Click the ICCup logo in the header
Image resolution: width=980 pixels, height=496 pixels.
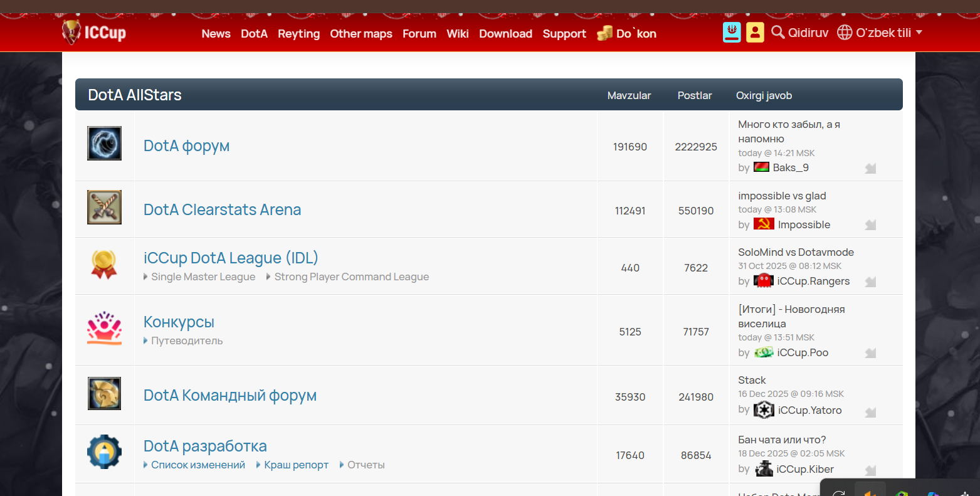94,32
